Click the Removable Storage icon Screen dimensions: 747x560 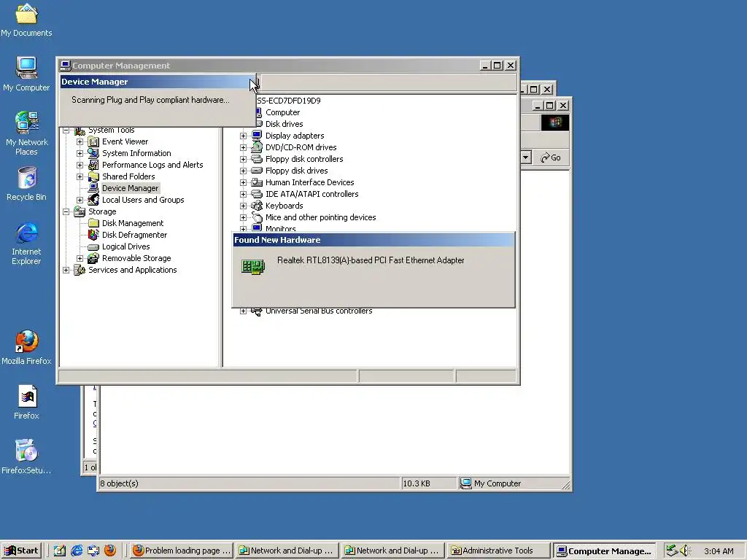(x=94, y=258)
